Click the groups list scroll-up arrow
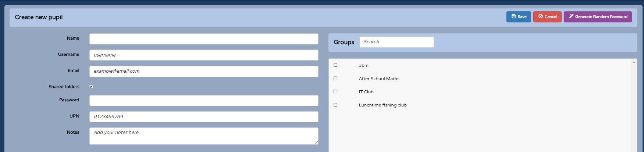The image size is (644, 152). coord(634,62)
